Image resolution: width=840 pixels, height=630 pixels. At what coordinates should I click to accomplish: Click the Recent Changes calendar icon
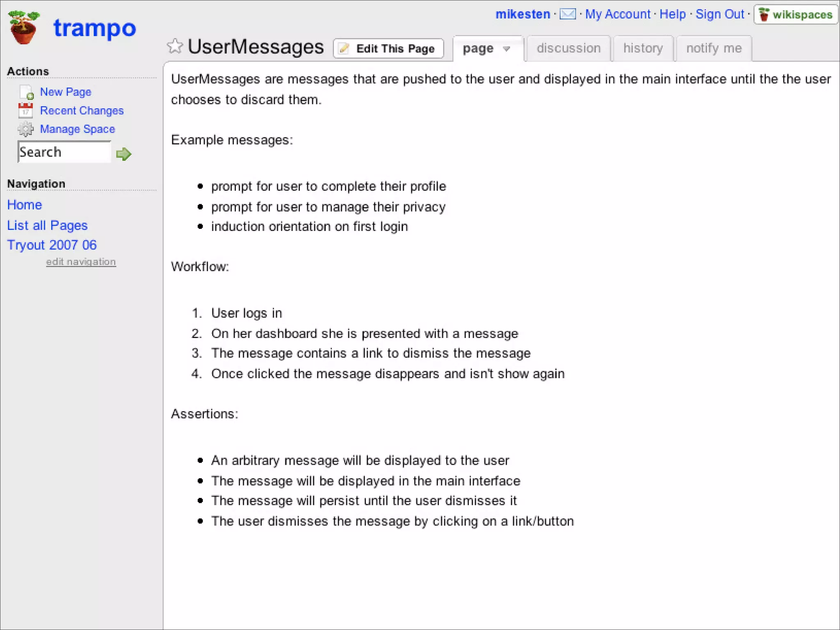[x=25, y=111]
